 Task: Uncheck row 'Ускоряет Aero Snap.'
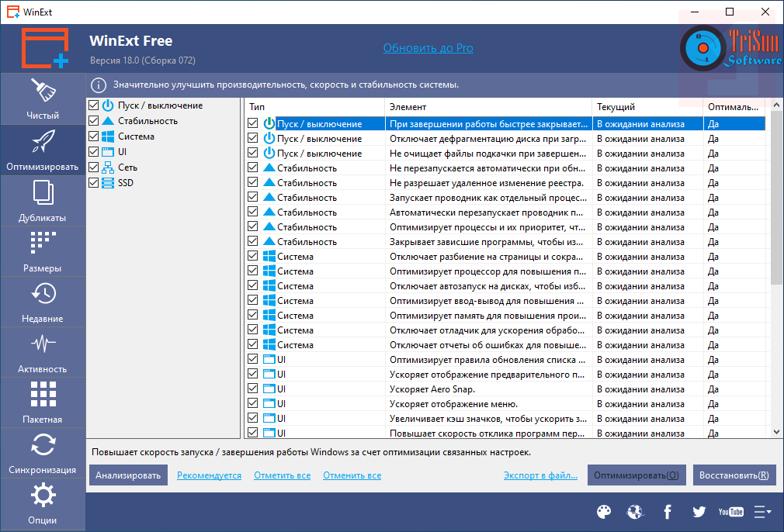coord(253,389)
